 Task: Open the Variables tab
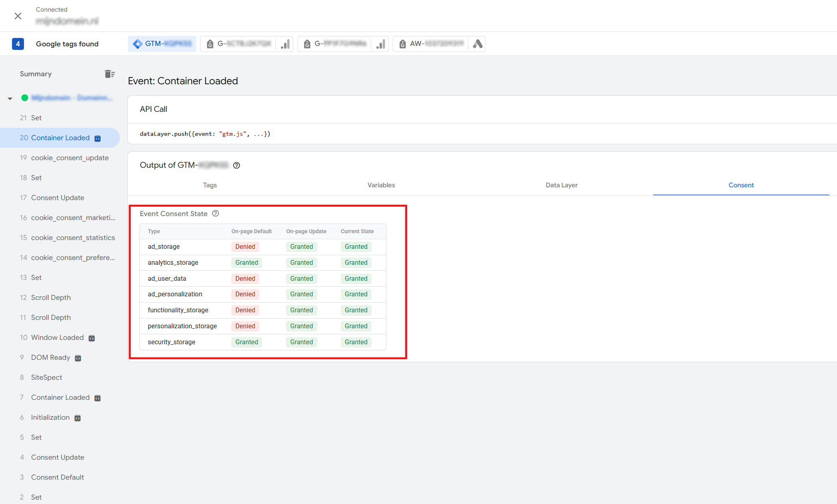(x=381, y=185)
